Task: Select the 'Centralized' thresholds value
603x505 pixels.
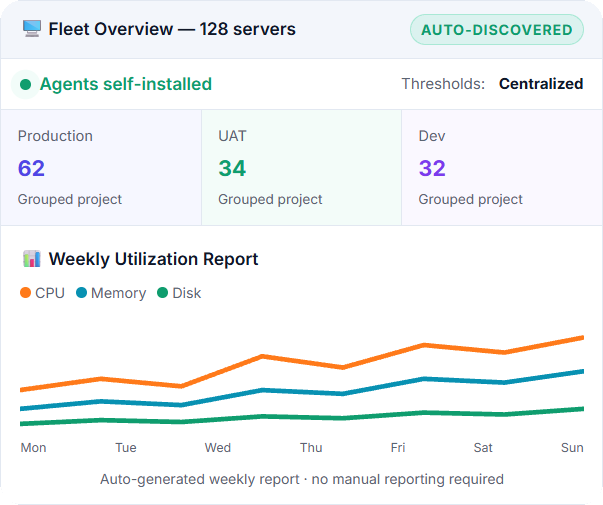Action: (x=541, y=84)
